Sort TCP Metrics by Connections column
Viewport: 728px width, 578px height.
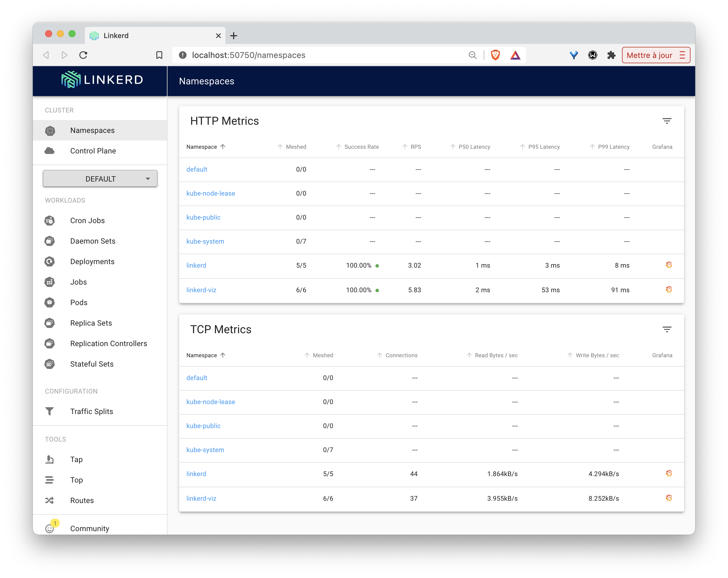pos(397,355)
